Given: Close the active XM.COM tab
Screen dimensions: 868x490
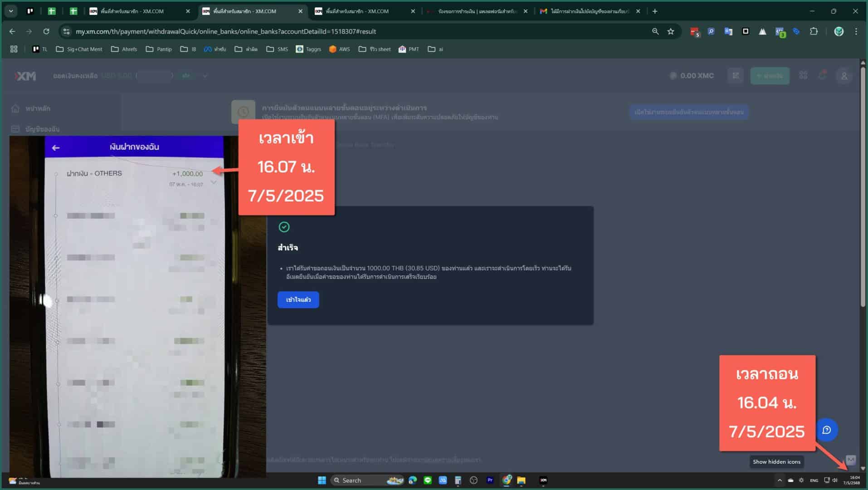Looking at the screenshot, I should tap(300, 11).
